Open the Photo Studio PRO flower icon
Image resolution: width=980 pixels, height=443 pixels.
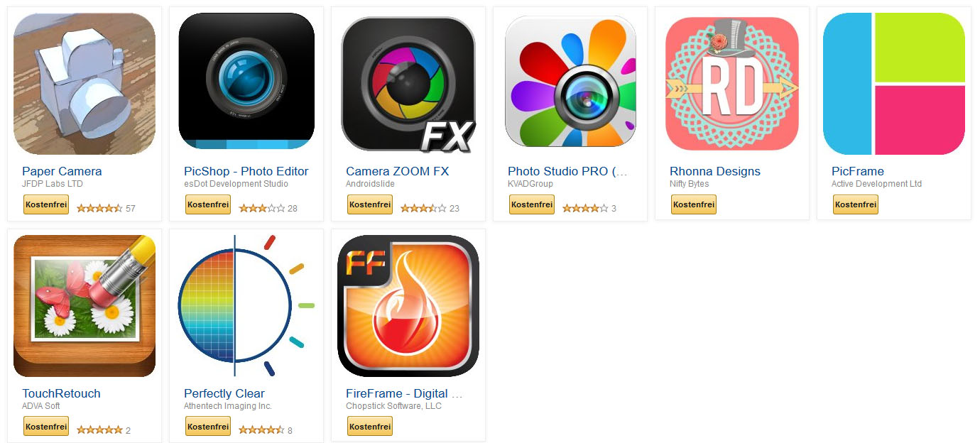570,82
